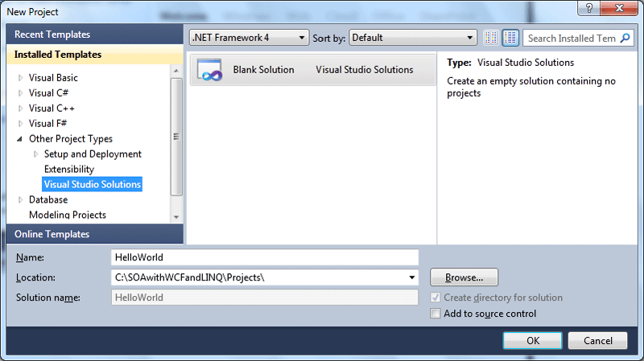Switch to medium icons list view
This screenshot has width=644, height=361.
coord(510,38)
